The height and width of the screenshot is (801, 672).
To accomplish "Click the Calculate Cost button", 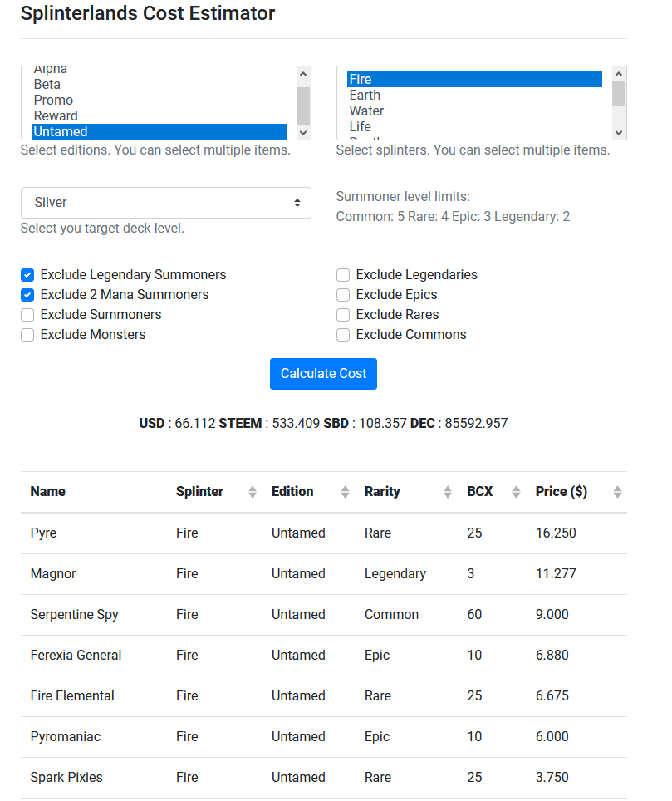I will [x=323, y=374].
